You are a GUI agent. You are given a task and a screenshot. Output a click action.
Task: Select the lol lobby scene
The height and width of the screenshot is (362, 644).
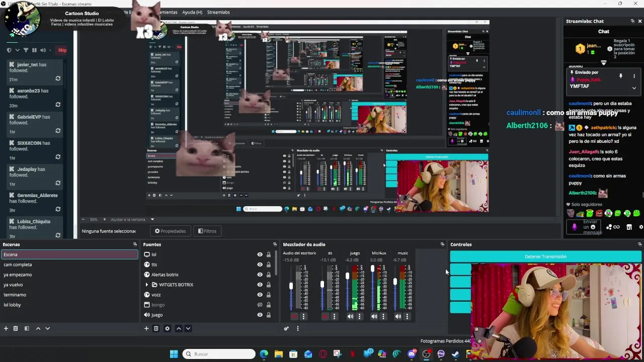(x=69, y=305)
